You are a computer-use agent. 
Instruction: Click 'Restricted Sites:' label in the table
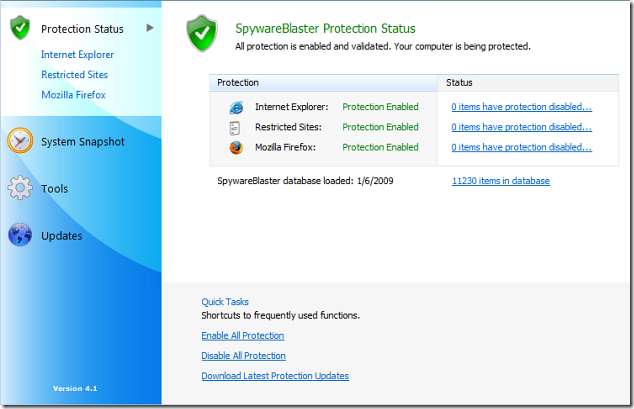coord(288,127)
